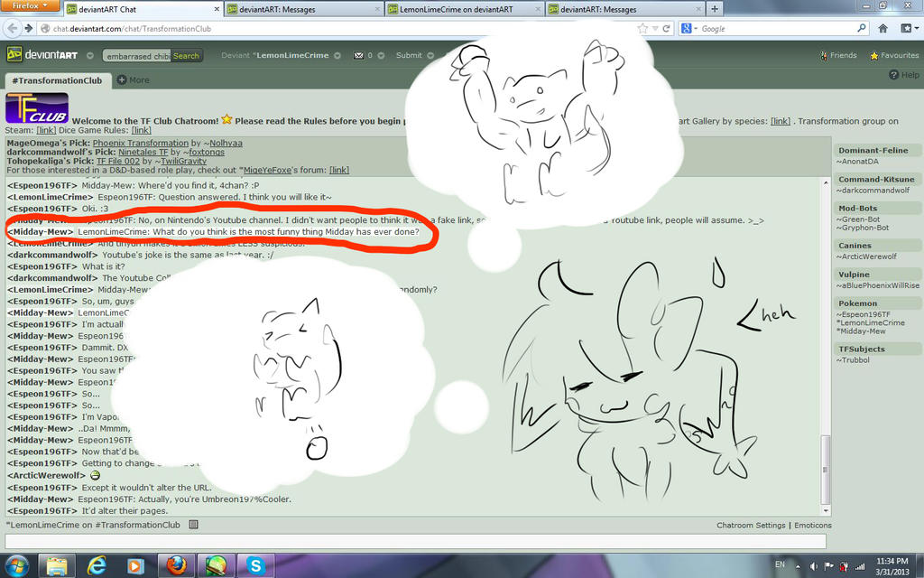Click the TF Club logo image
The image size is (924, 578).
coord(36,108)
